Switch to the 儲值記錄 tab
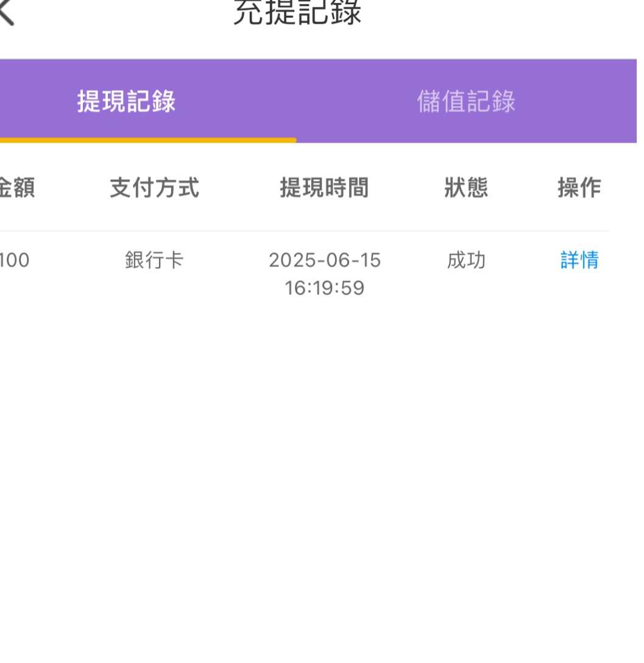644x663 pixels. coord(466,102)
